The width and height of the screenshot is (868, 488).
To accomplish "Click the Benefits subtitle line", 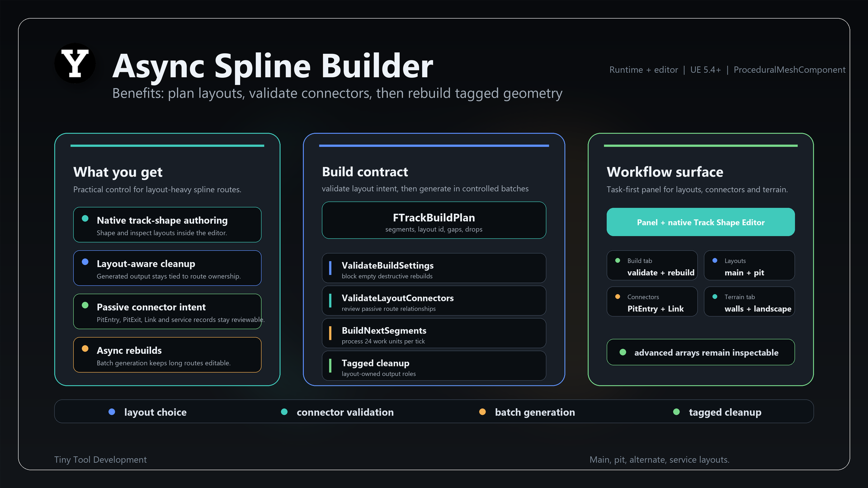I will tap(337, 93).
